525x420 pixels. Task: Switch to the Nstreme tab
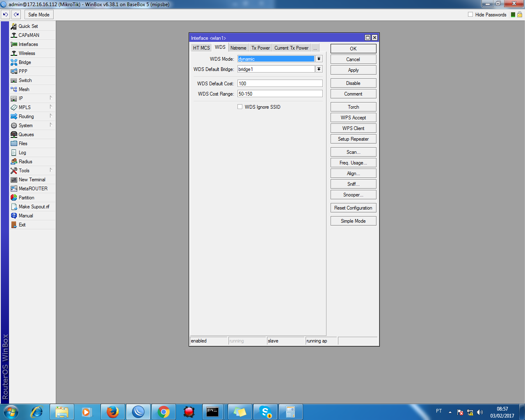click(238, 48)
